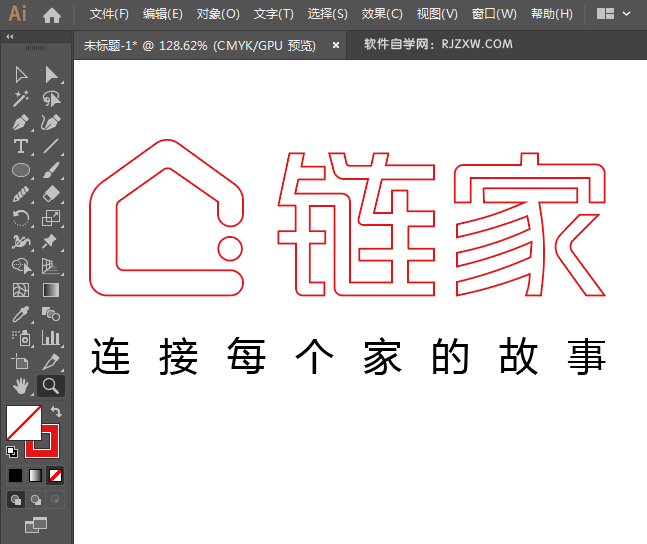This screenshot has width=647, height=544.
Task: Select the Hand tool
Action: click(21, 386)
